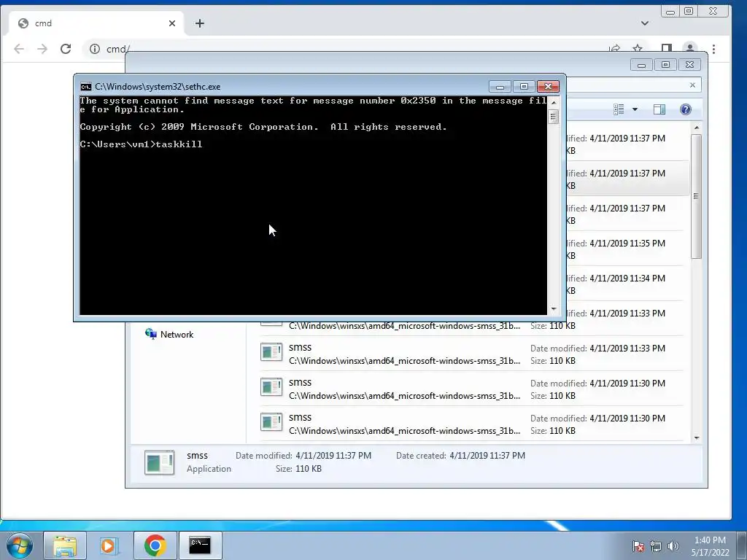Click the taskkill command line in console

point(141,144)
